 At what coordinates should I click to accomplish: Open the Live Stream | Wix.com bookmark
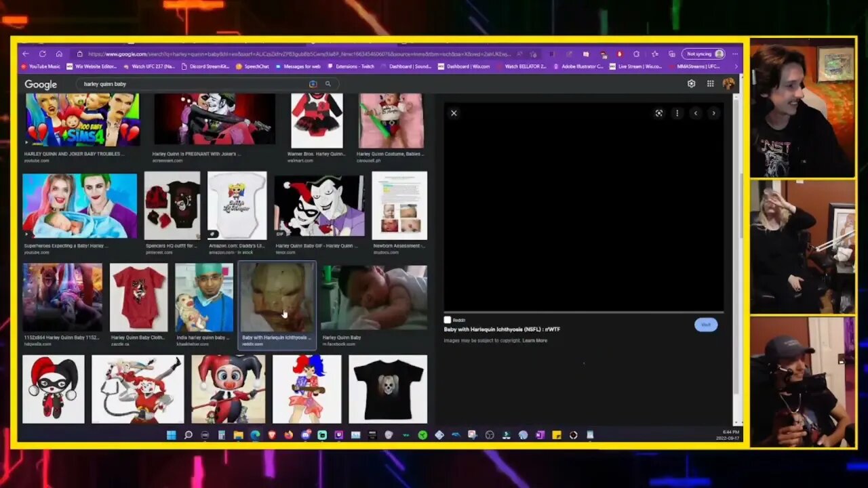(635, 66)
